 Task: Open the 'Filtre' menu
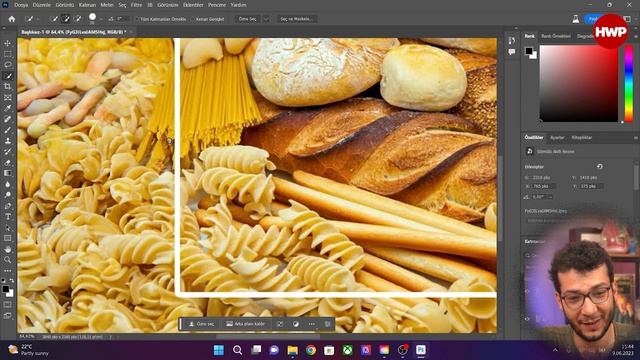136,5
